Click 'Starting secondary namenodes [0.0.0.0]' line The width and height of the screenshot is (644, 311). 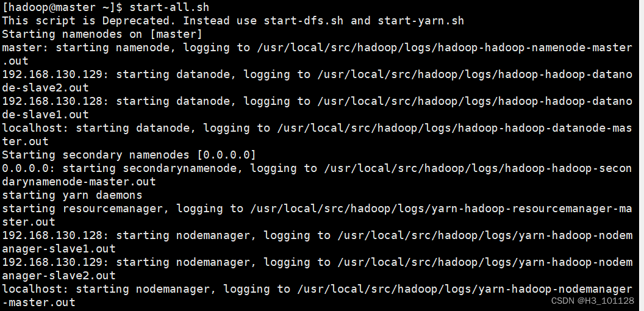[129, 155]
